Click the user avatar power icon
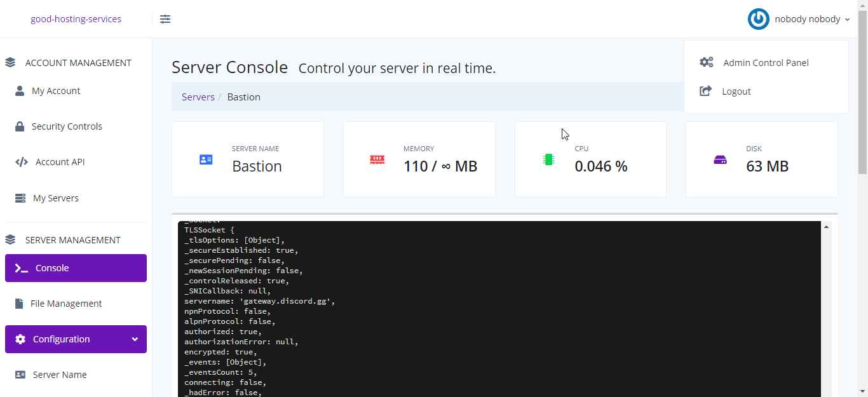 (758, 19)
